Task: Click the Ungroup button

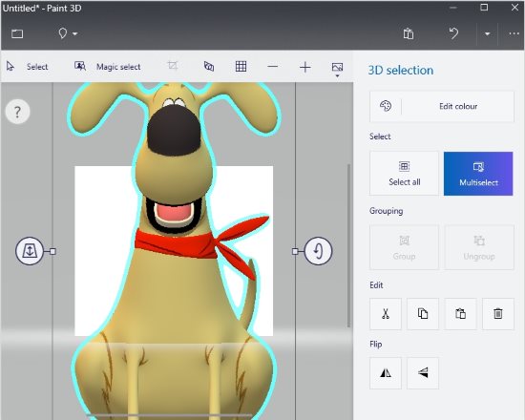Action: [x=479, y=247]
